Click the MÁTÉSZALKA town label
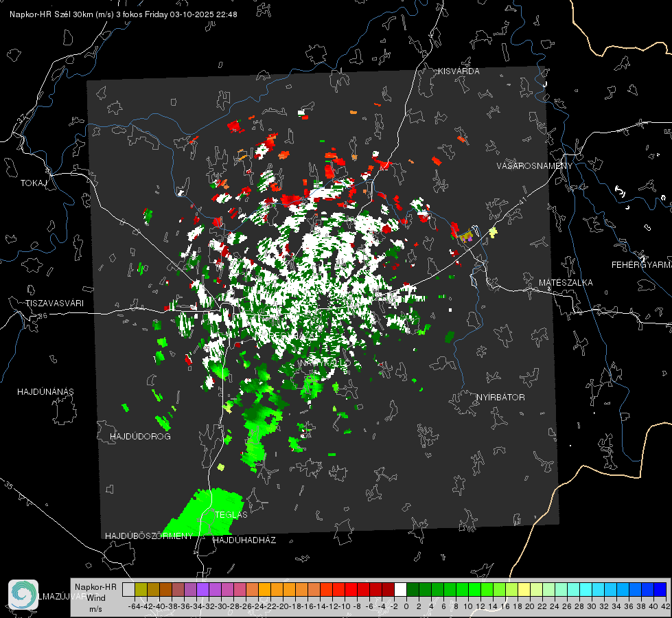This screenshot has width=672, height=618. 566,283
